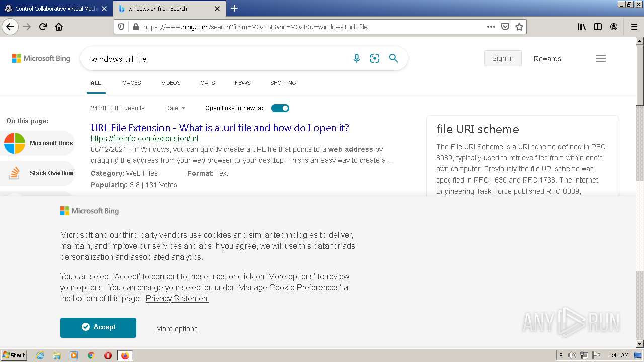Viewport: 644px width, 362px height.
Task: Switch to VIDEOS results
Action: (x=171, y=83)
